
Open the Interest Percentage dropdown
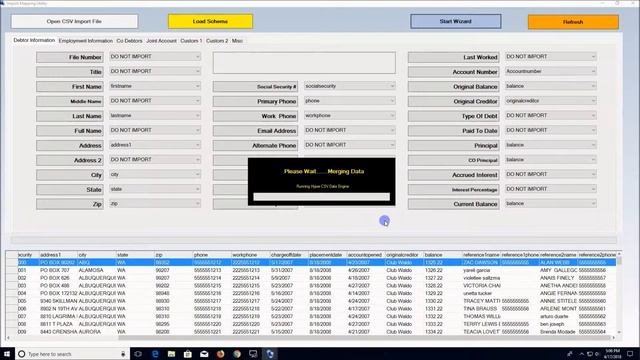point(551,189)
